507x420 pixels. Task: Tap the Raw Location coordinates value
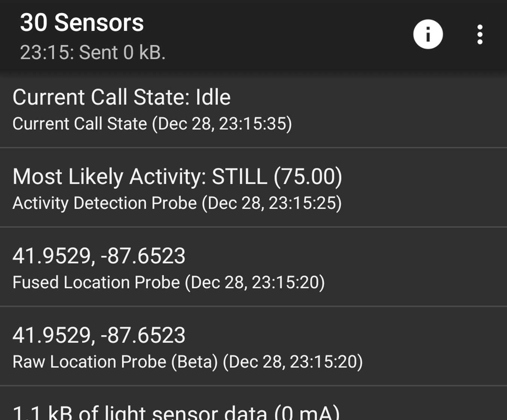click(x=99, y=335)
